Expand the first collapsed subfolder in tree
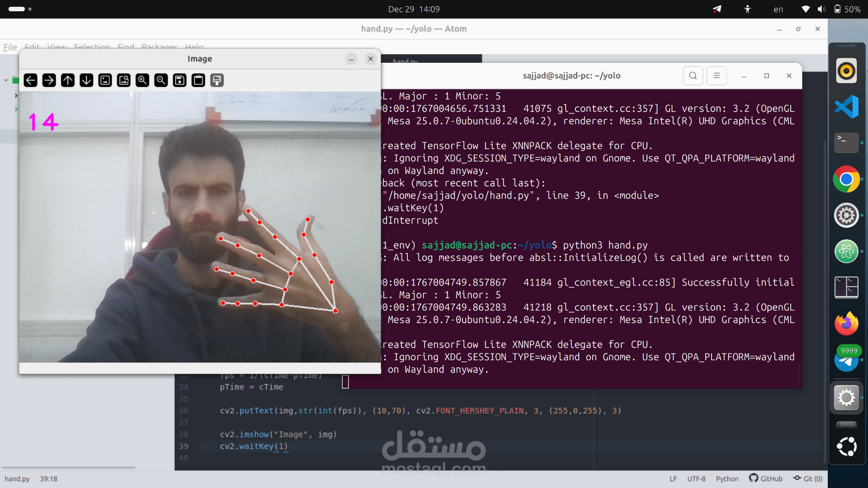Screen dimensions: 868x488 coord(16,96)
